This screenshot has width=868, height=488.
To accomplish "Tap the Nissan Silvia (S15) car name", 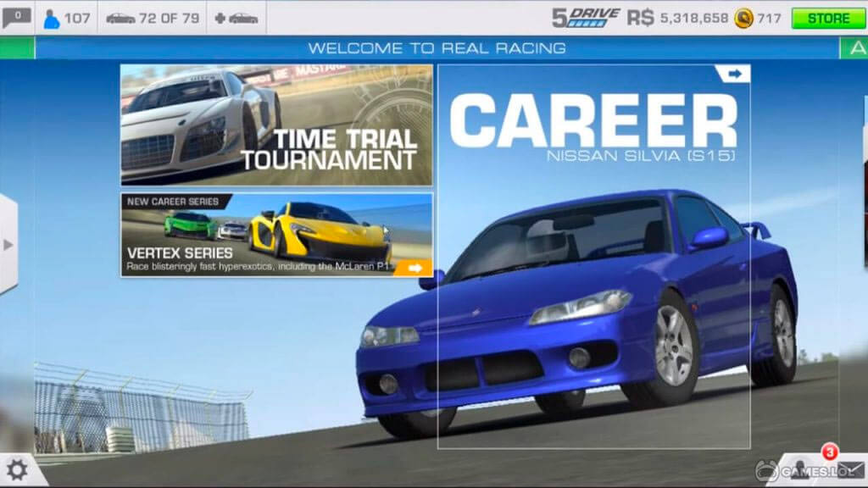I will point(641,156).
